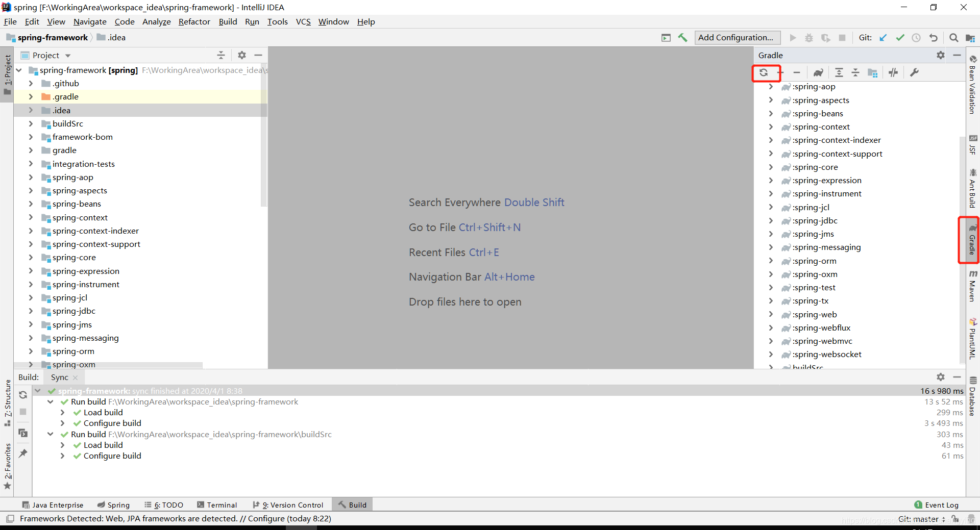Screen dimensions: 980x530
Task: Open Build panel gear options
Action: [941, 377]
